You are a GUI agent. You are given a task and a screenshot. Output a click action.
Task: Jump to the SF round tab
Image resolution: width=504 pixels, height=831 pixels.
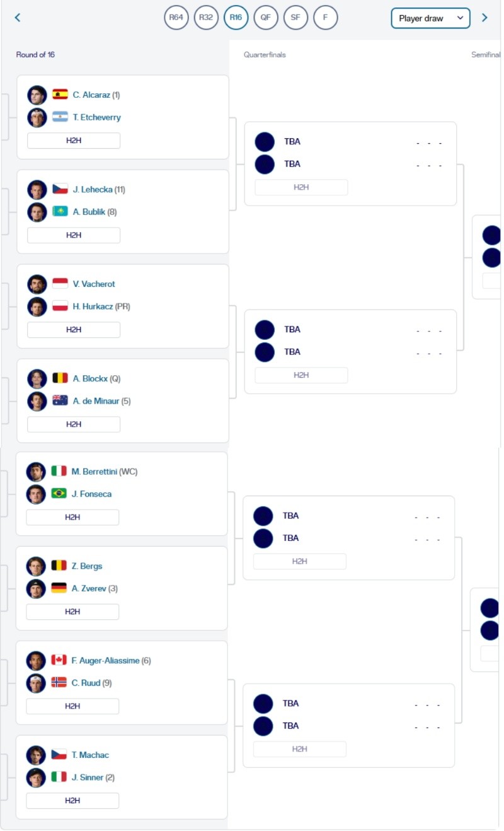[295, 18]
